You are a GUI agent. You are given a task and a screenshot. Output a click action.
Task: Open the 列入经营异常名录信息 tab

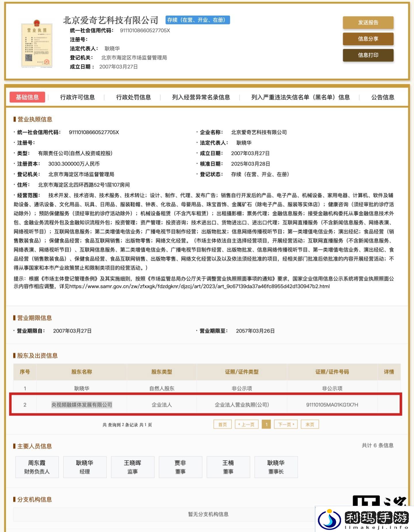point(201,97)
